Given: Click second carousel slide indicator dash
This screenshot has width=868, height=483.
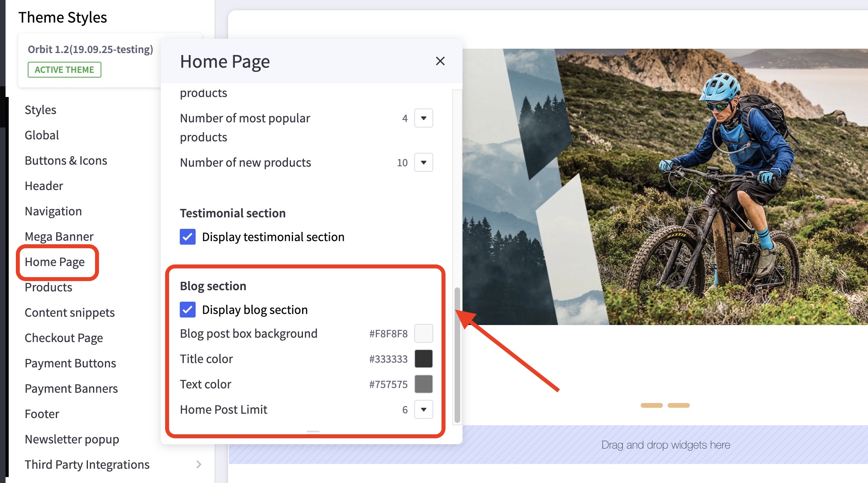Looking at the screenshot, I should click(678, 405).
